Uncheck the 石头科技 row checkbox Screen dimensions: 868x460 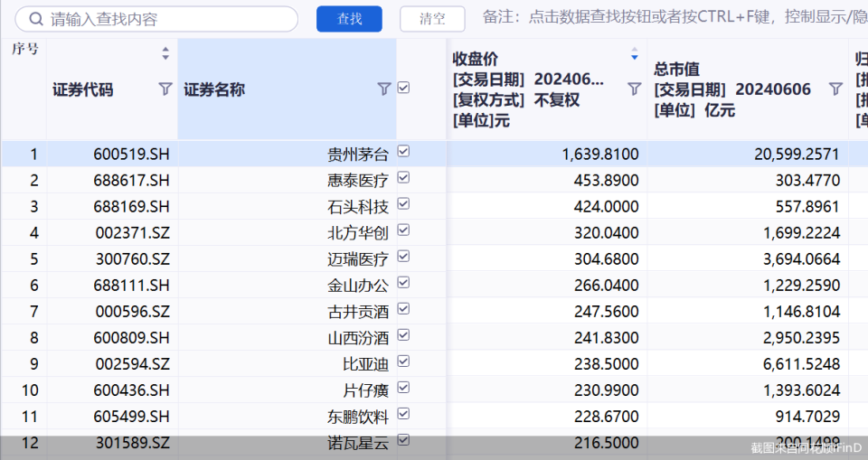[x=403, y=203]
